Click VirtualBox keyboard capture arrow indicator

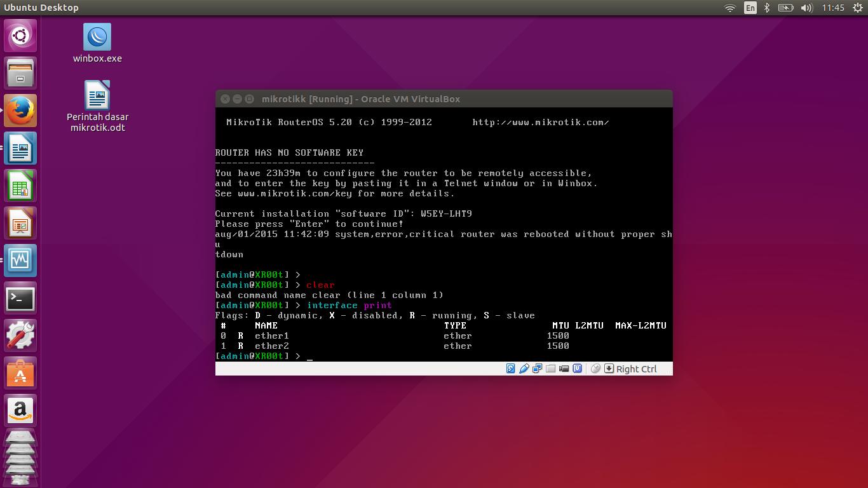(x=609, y=369)
